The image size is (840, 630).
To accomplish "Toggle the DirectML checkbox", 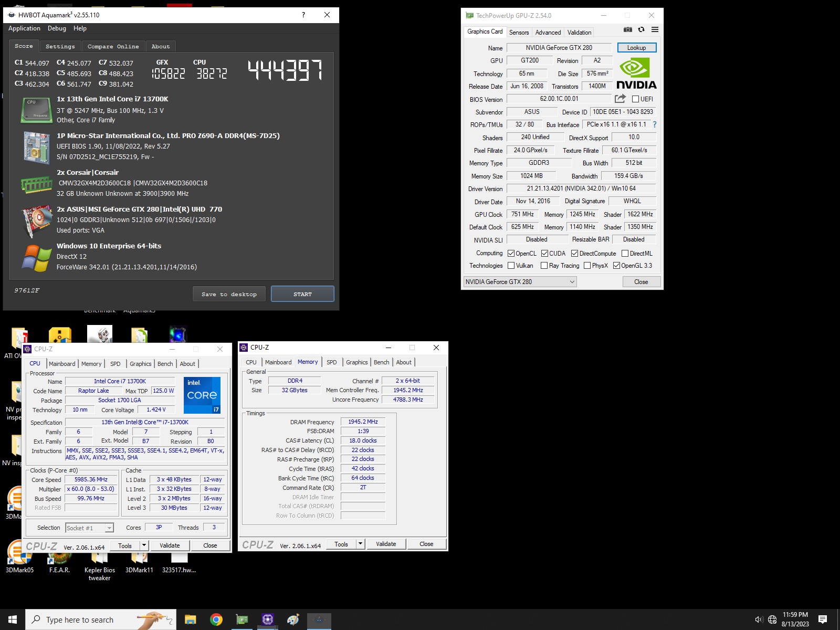I will [625, 253].
